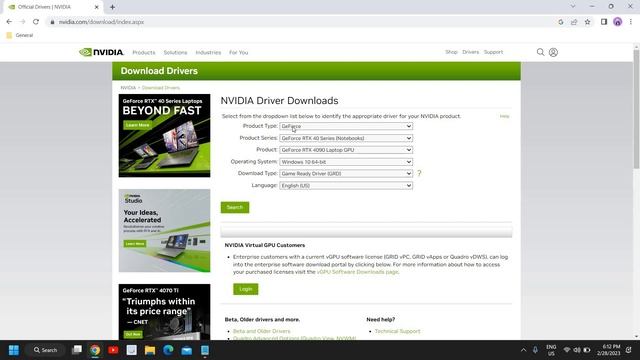Click the speaker volume tray icon
Viewport: 640px width, 360px height.
[x=577, y=350]
